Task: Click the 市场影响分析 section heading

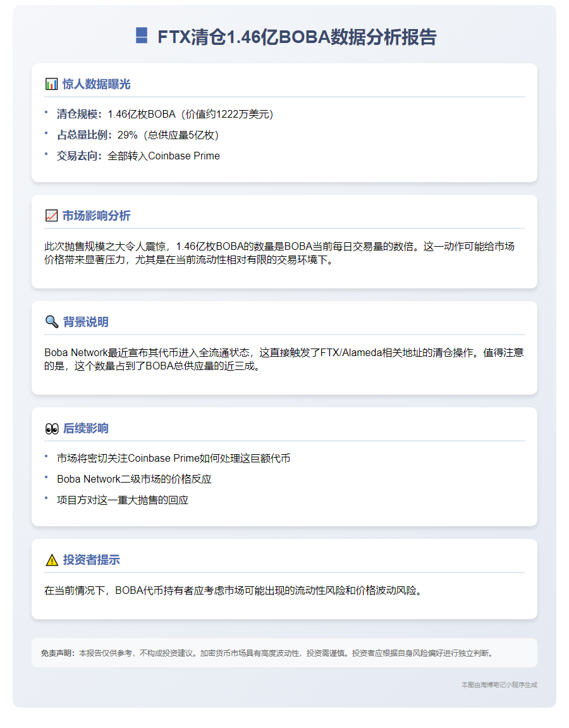Action: pyautogui.click(x=97, y=216)
